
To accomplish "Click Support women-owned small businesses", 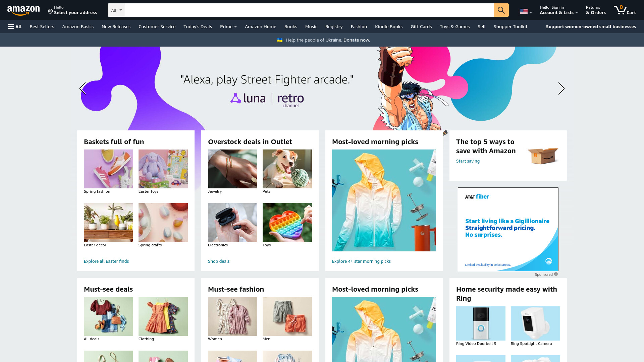I will [591, 26].
